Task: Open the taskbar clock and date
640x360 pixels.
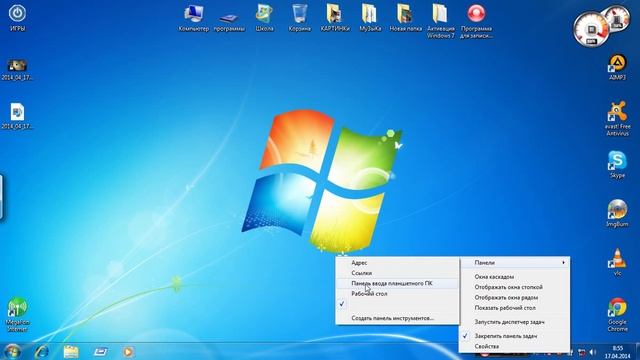Action: [x=618, y=352]
